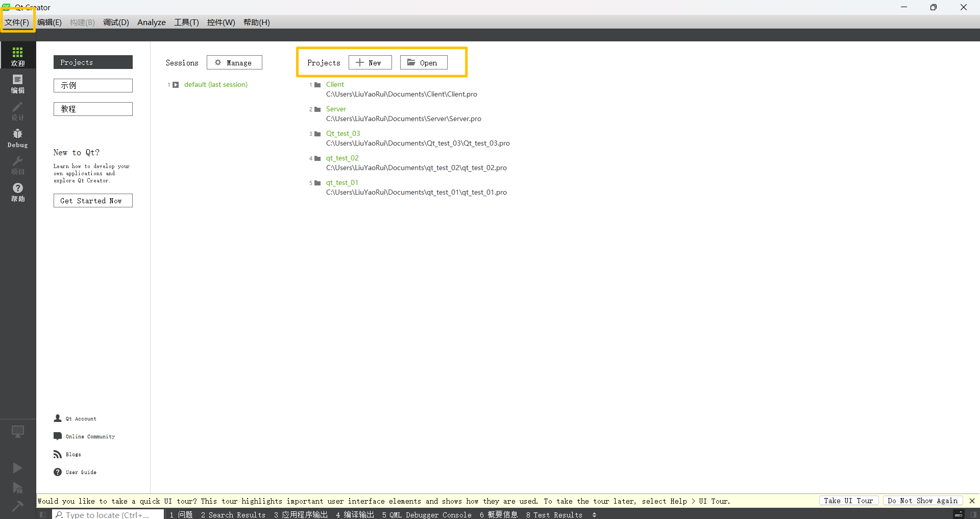The image size is (980, 519).
Task: Open the 调试(D) menu
Action: tap(116, 22)
